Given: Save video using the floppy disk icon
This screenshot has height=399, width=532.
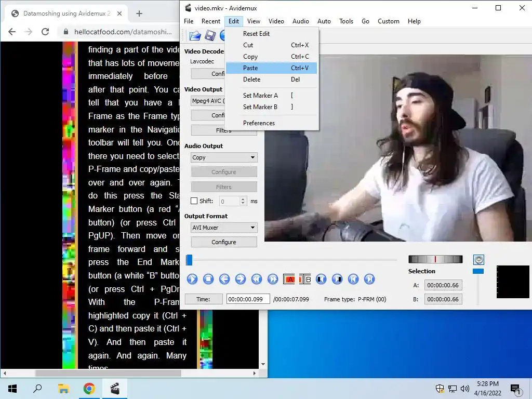Looking at the screenshot, I should click(210, 35).
